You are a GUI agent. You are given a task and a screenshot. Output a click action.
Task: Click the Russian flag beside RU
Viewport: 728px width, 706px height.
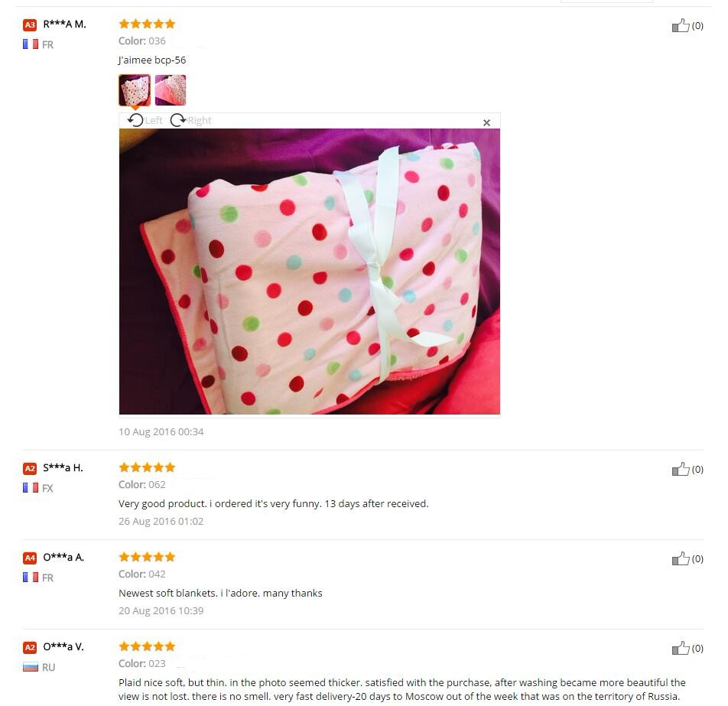31,668
